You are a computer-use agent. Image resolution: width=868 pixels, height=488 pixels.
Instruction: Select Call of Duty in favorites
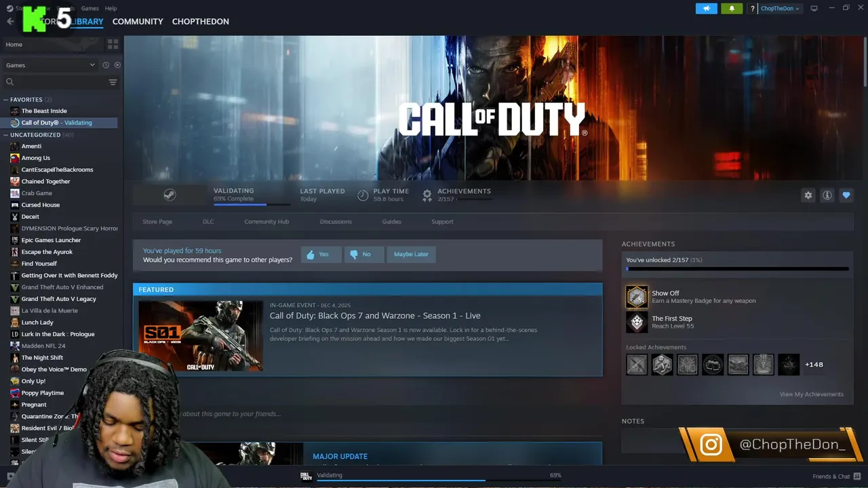[x=60, y=123]
